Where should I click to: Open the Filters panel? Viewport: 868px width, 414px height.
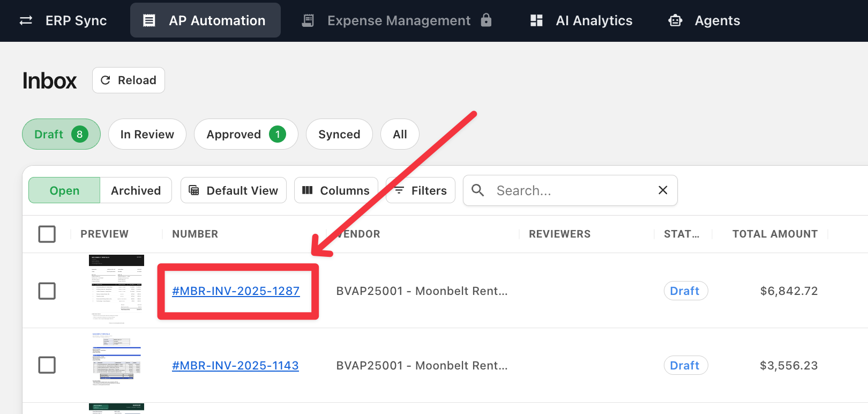421,190
